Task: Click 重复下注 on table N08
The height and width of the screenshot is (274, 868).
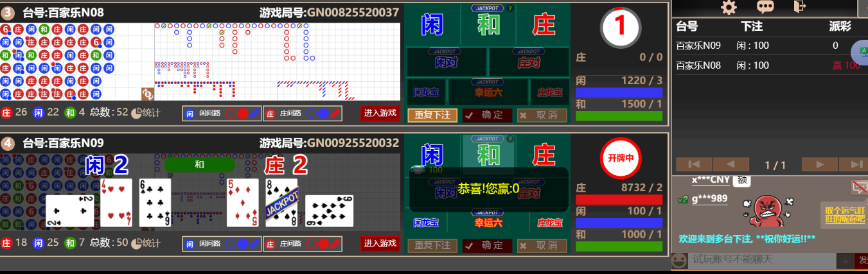Action: [432, 115]
